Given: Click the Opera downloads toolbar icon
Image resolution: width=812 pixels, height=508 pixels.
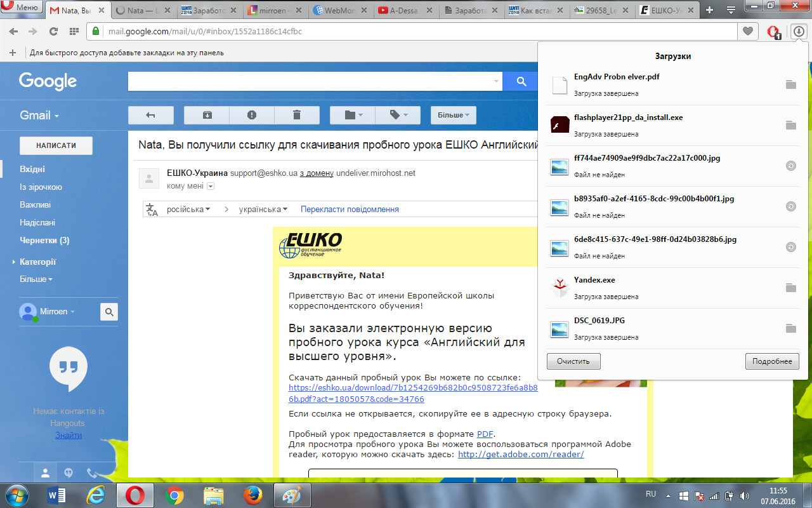Looking at the screenshot, I should pos(798,31).
